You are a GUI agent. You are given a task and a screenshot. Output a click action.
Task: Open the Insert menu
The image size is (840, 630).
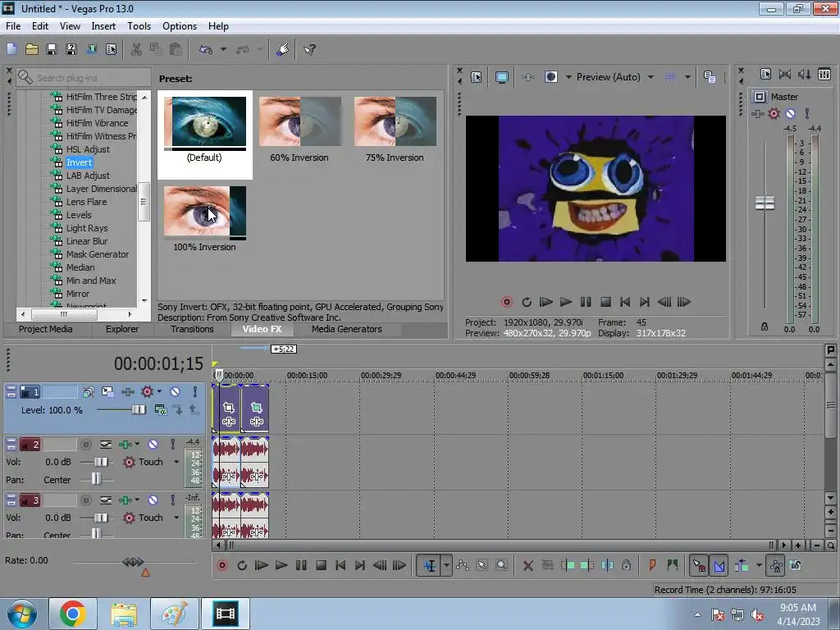tap(103, 25)
